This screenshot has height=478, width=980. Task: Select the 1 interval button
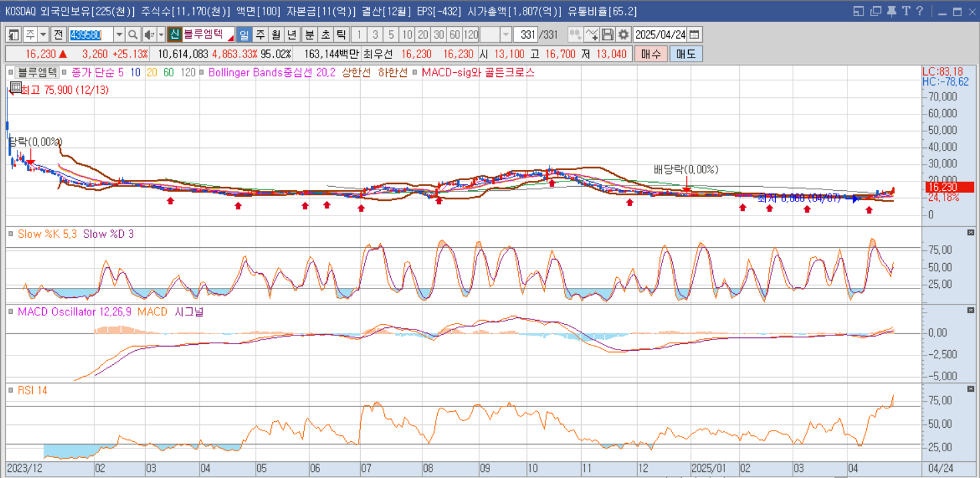coord(359,35)
